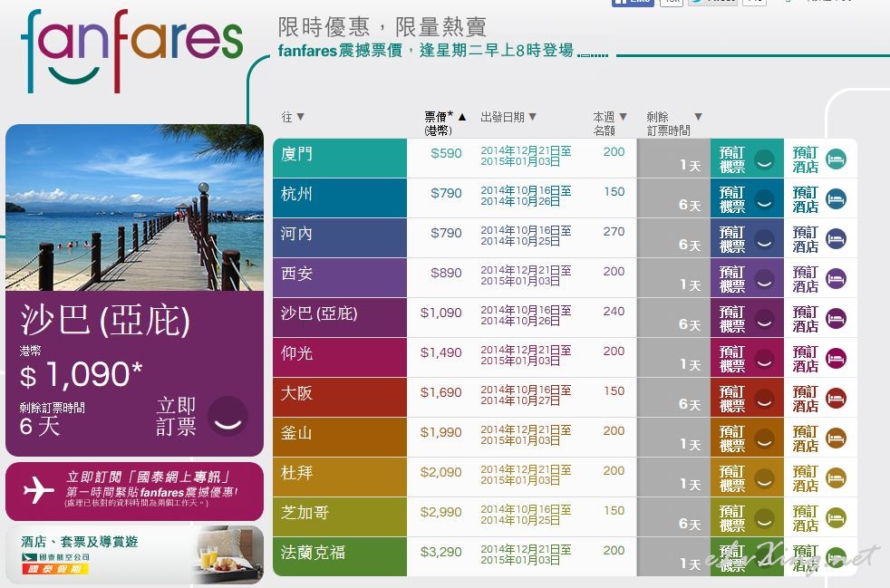
Task: Select the 芝加哥 destination cell
Action: coord(340,517)
